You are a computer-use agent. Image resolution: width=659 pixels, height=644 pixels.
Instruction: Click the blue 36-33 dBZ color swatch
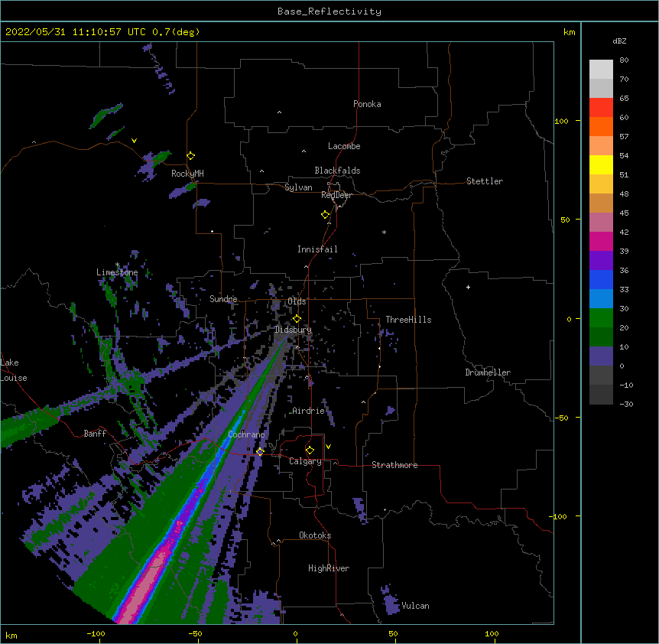pyautogui.click(x=601, y=279)
